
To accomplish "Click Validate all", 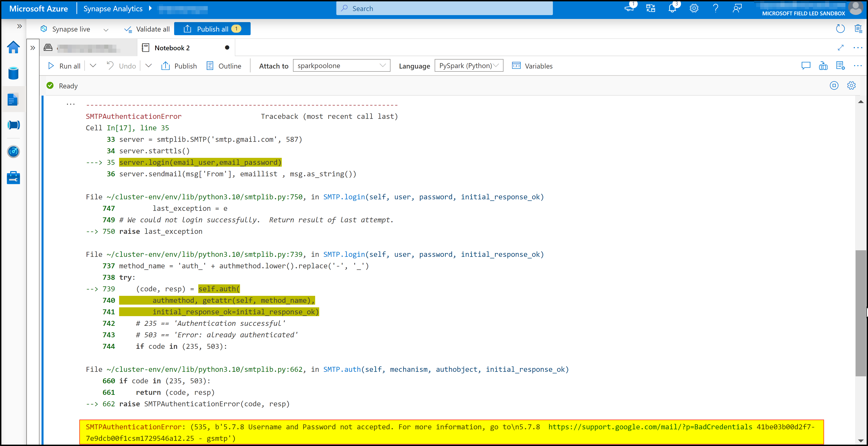I will point(147,29).
